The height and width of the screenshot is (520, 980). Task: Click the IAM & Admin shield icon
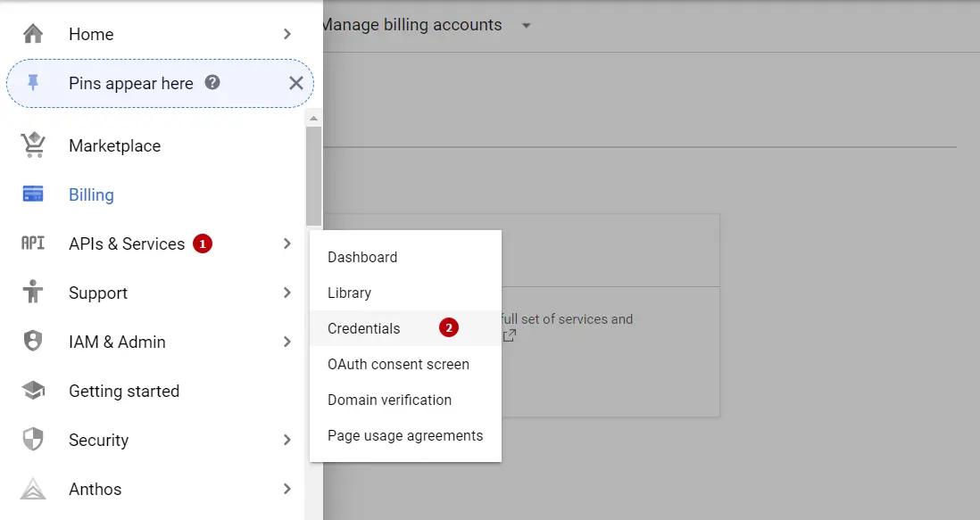[x=33, y=342]
